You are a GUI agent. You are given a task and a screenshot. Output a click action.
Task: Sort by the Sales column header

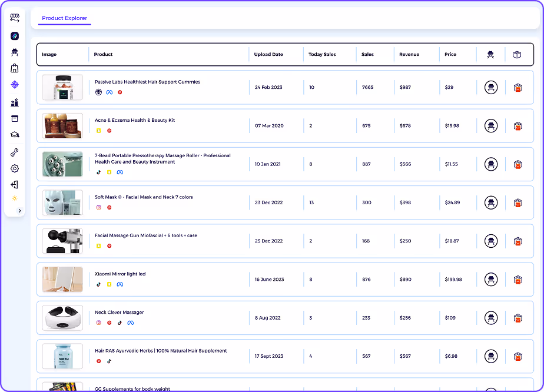coord(367,55)
